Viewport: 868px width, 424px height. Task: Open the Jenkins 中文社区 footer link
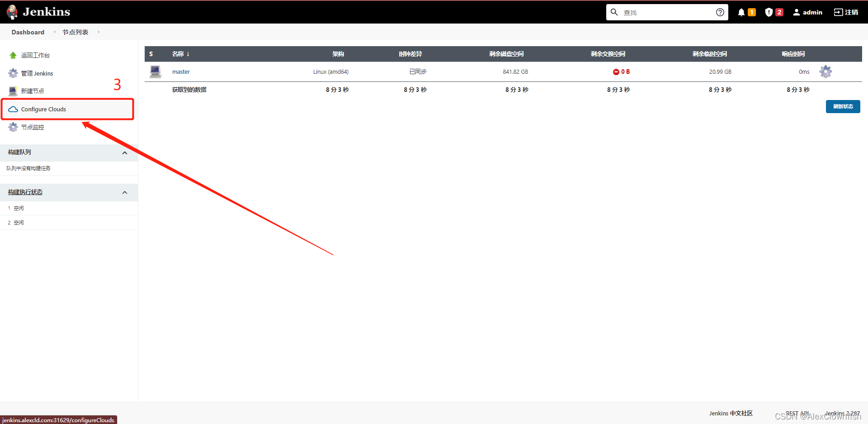point(731,413)
